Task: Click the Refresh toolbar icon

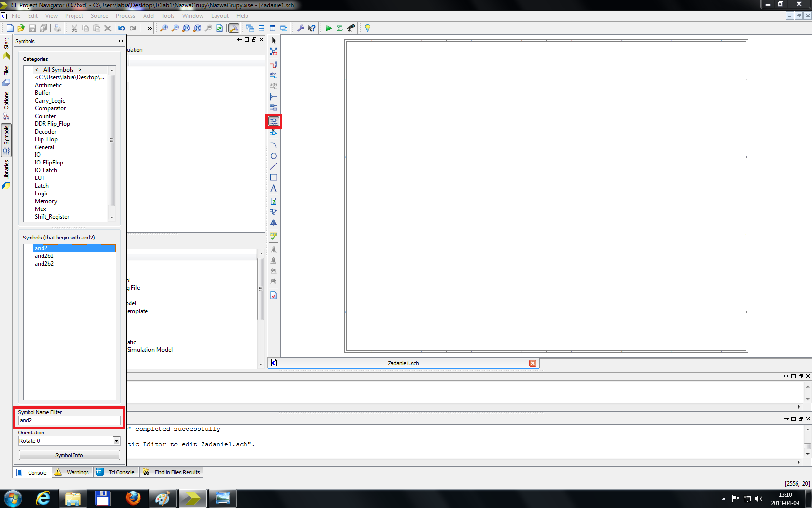Action: pyautogui.click(x=219, y=28)
